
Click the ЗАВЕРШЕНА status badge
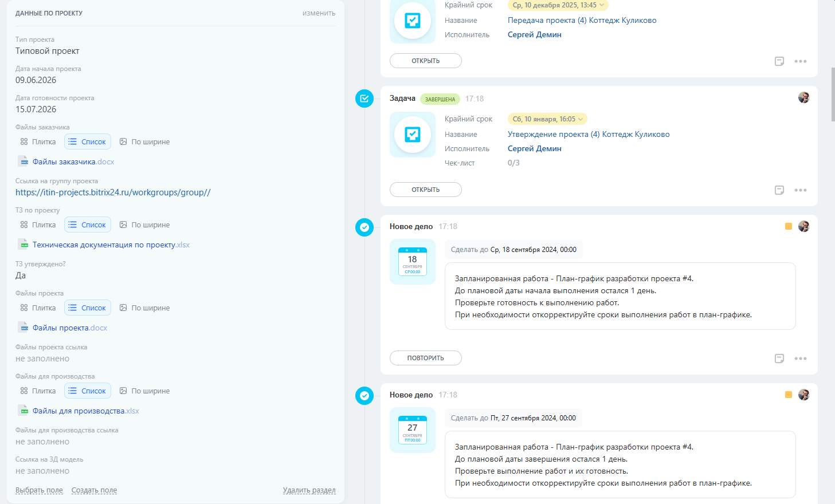[440, 99]
